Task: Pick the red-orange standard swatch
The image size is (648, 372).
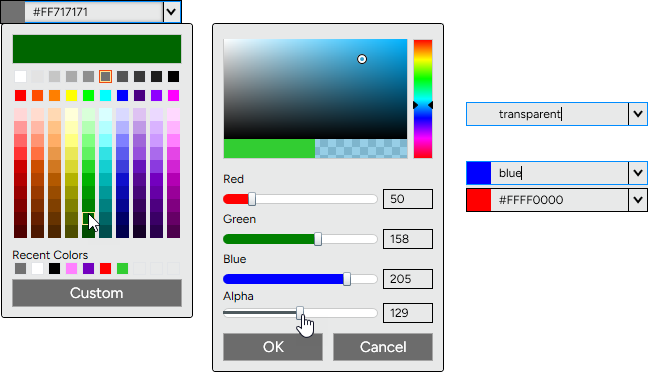Action: [x=37, y=95]
